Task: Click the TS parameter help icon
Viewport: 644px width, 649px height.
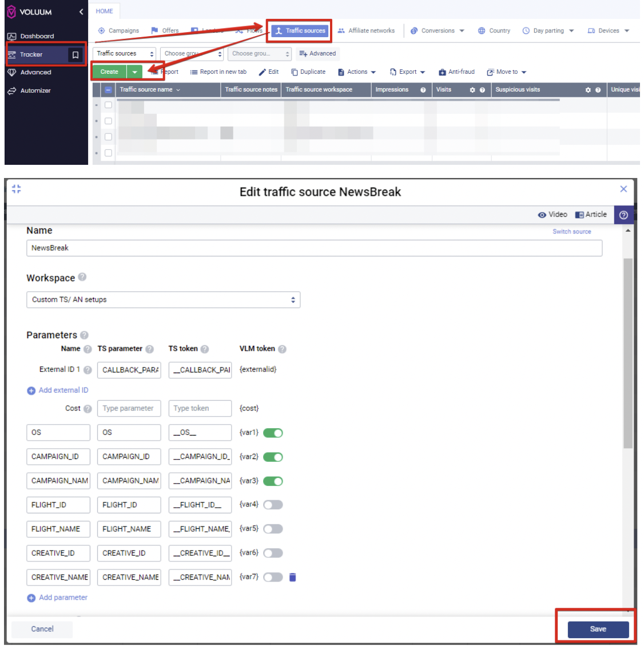Action: pyautogui.click(x=150, y=349)
